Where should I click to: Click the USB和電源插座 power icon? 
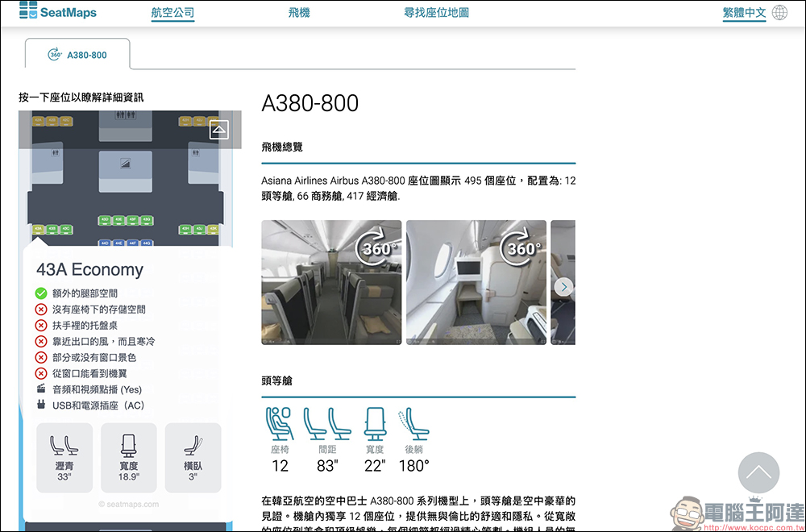[42, 405]
